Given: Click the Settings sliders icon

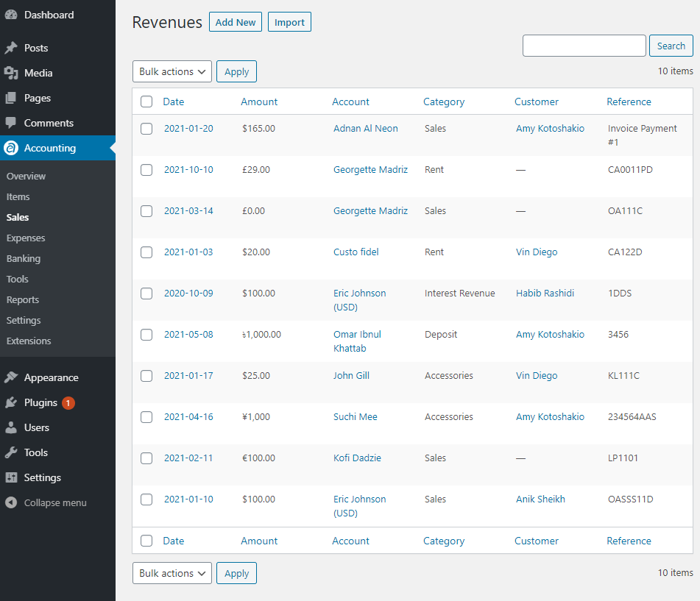Looking at the screenshot, I should (x=11, y=477).
